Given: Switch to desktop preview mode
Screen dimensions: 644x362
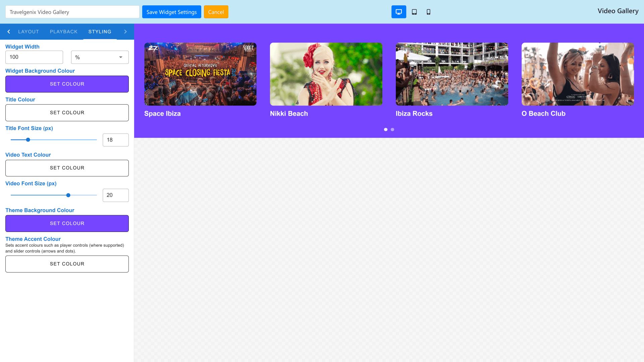Looking at the screenshot, I should coord(398,12).
